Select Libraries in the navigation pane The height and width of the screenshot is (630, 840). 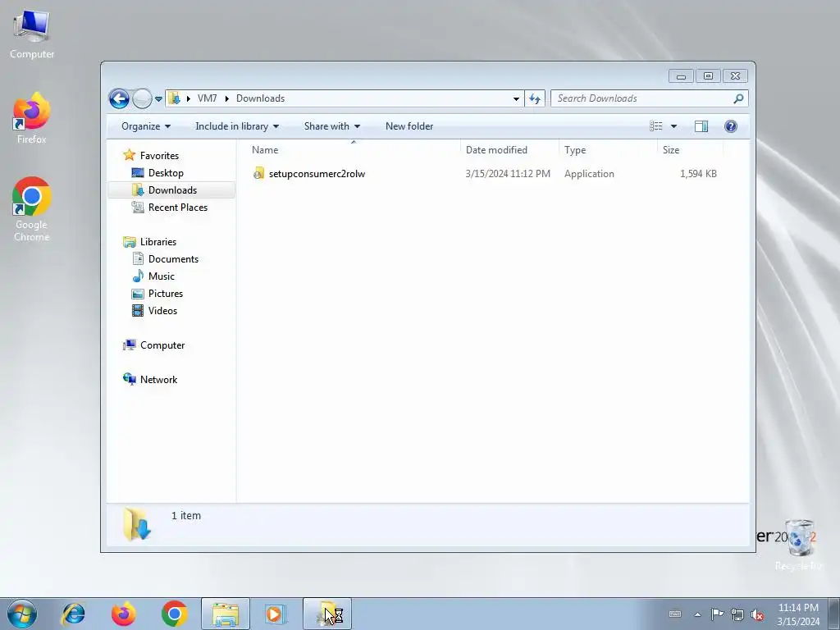(158, 242)
